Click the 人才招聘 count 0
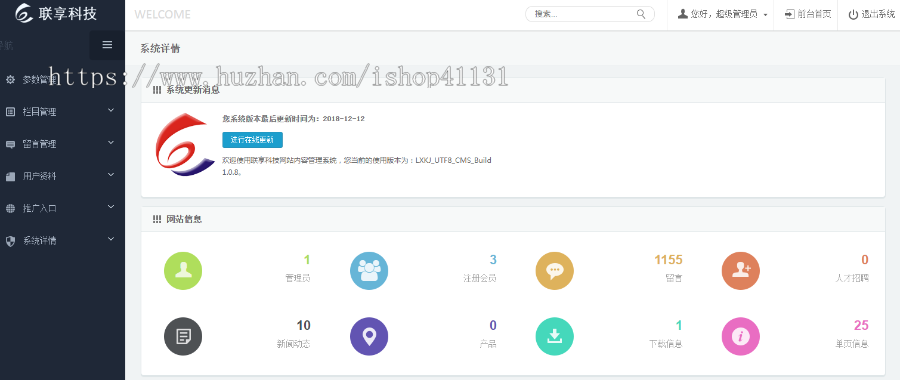Image resolution: width=900 pixels, height=380 pixels. click(864, 260)
